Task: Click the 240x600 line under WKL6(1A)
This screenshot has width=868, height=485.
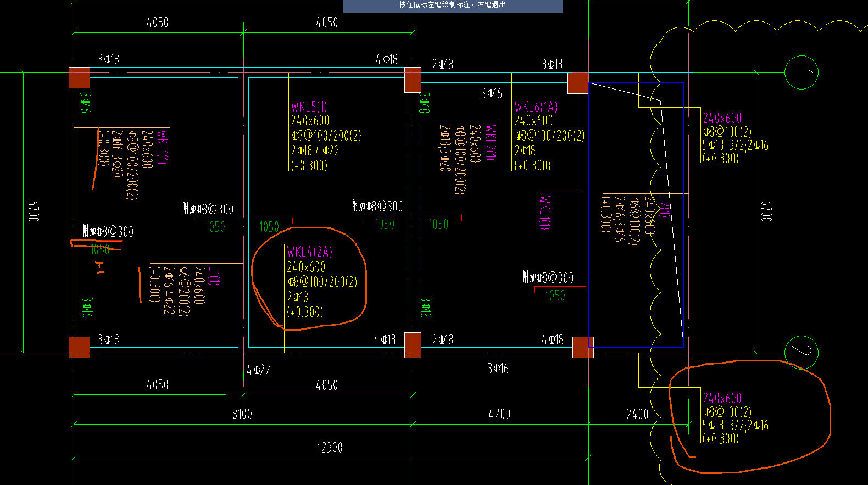Action: click(x=533, y=121)
